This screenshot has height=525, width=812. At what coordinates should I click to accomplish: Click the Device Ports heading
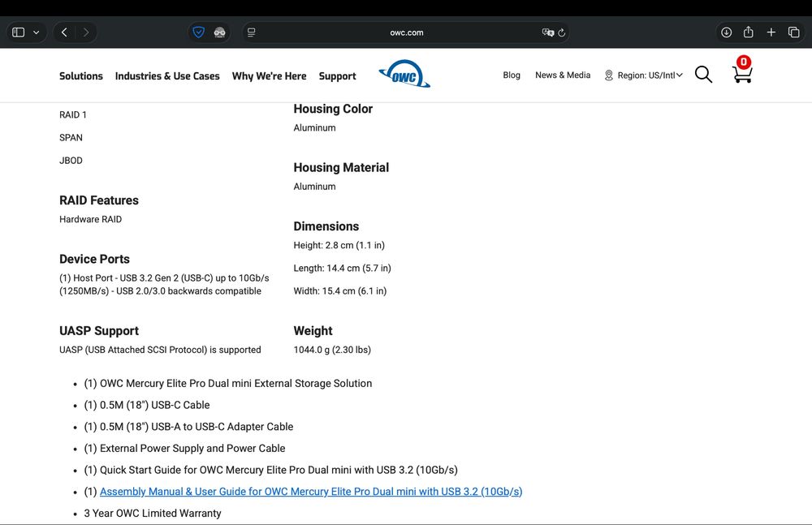(x=94, y=259)
